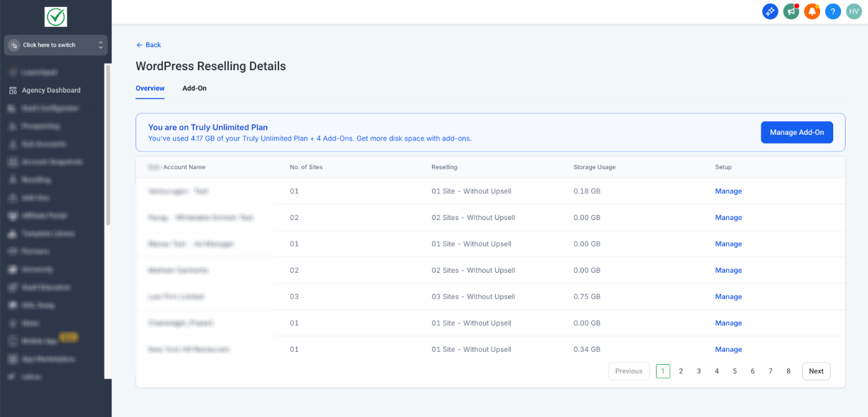
Task: Go to page 8
Action: (788, 371)
